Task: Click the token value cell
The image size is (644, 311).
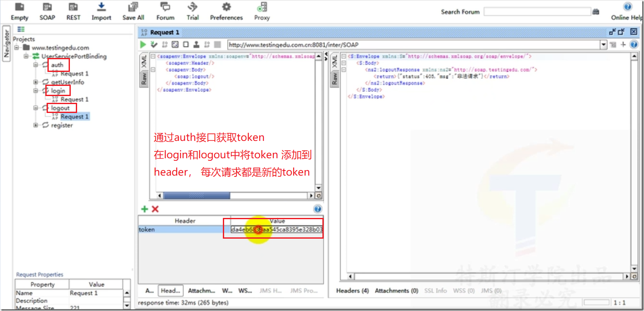Action: pyautogui.click(x=277, y=229)
